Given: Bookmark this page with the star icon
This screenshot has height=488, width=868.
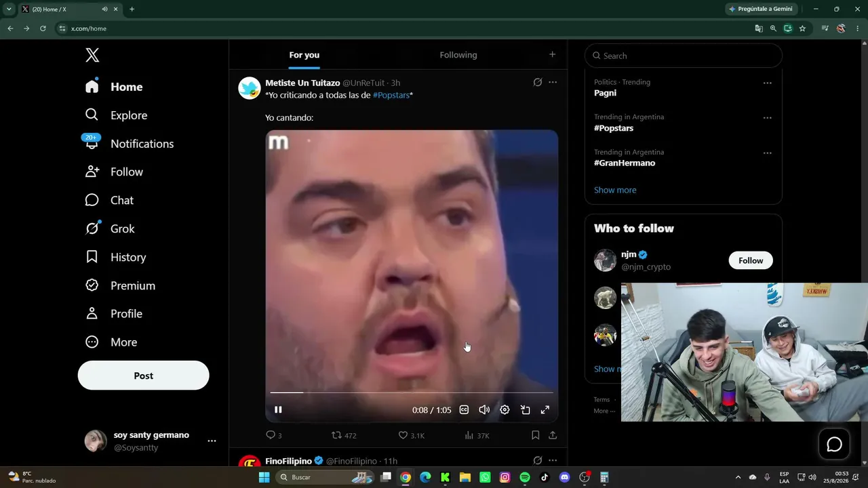Looking at the screenshot, I should click(x=802, y=28).
